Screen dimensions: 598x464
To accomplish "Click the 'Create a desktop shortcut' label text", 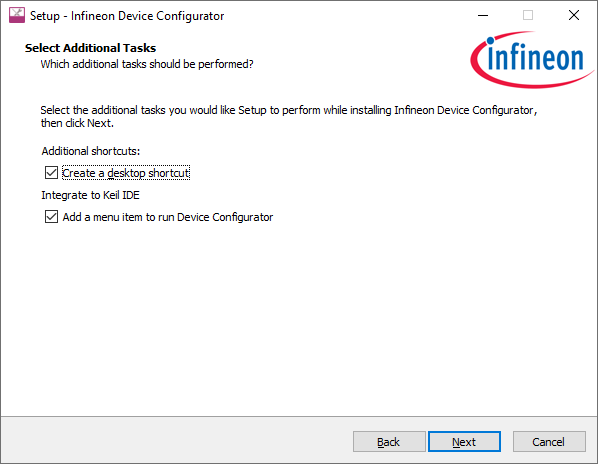I will click(126, 173).
